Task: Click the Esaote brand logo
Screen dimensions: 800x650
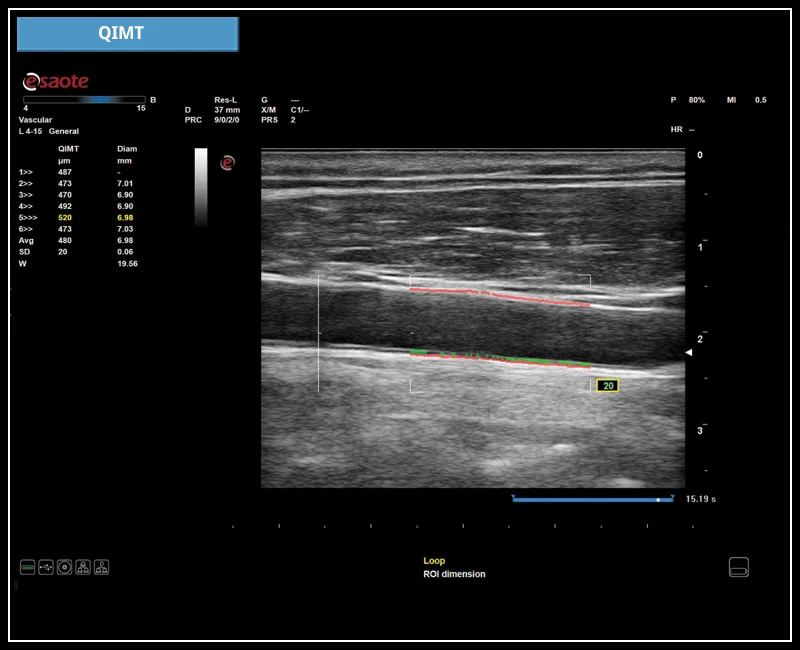Action: click(56, 81)
